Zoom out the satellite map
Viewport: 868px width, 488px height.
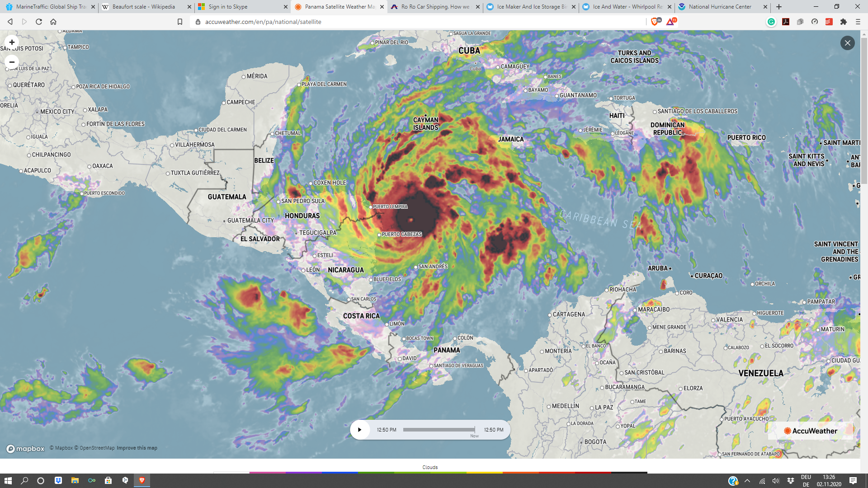tap(12, 62)
